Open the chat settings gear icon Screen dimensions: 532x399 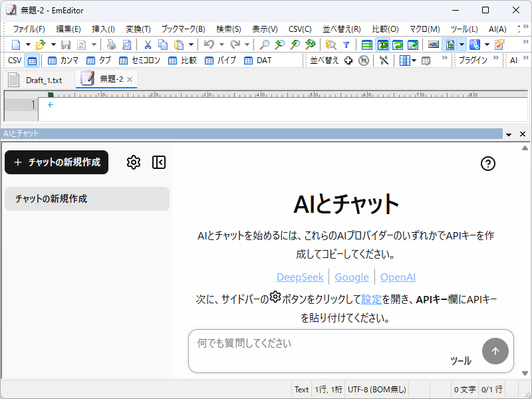134,162
